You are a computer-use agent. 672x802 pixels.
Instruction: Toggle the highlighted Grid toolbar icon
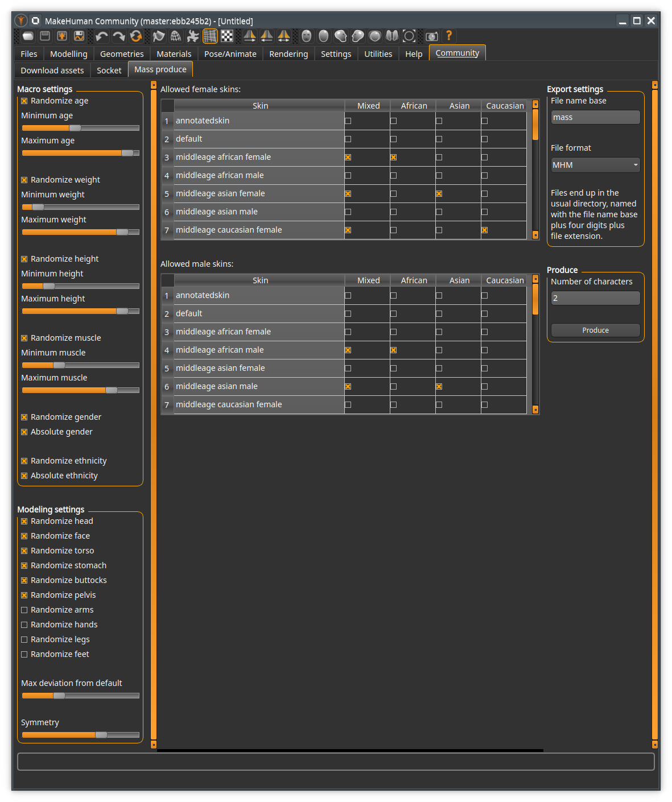point(210,36)
